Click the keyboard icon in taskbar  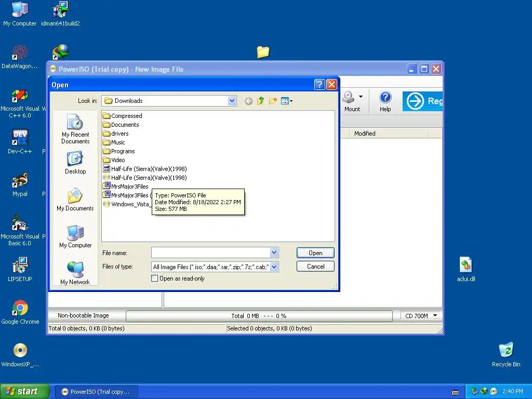pyautogui.click(x=455, y=392)
